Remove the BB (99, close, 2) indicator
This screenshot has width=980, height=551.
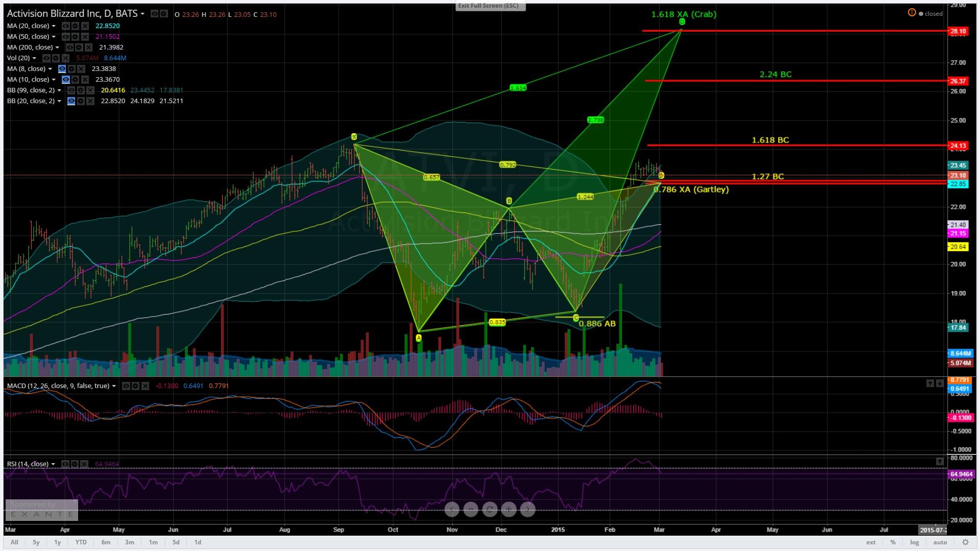[x=90, y=90]
